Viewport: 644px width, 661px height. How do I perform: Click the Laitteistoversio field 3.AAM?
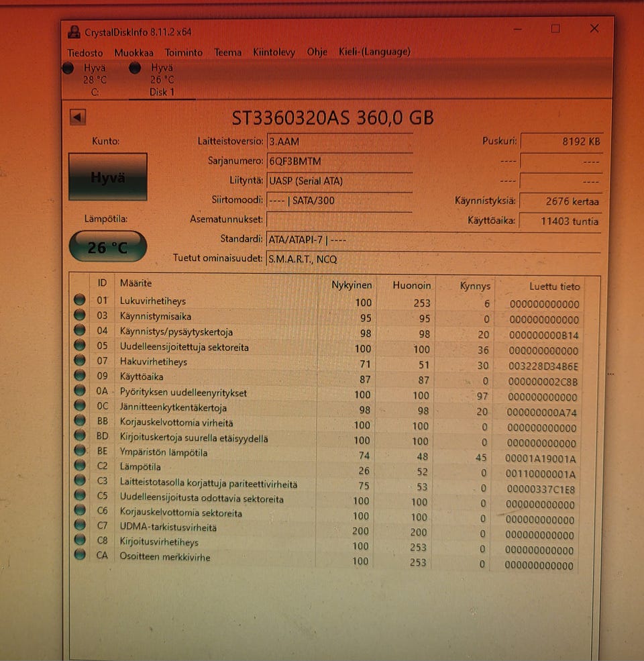(339, 142)
